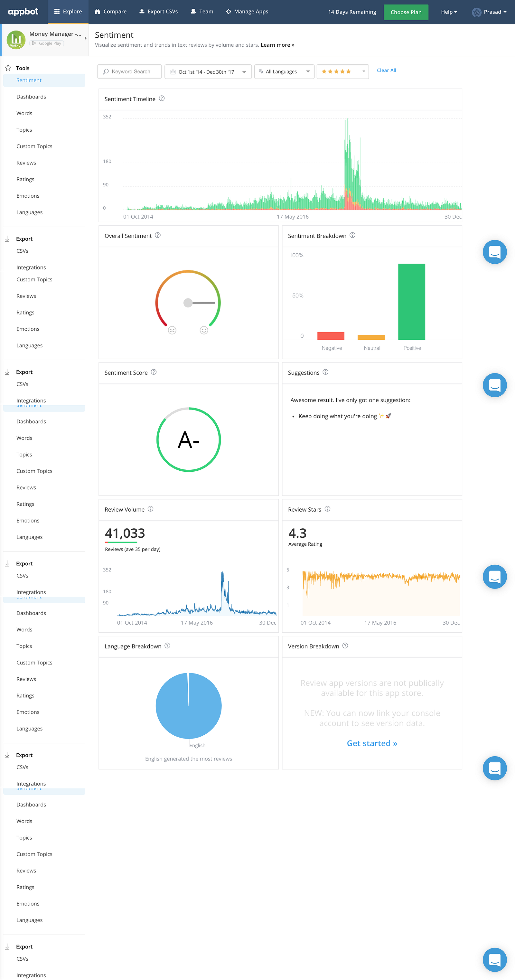Click the 4.3 average rating value
This screenshot has width=515, height=980.
tap(297, 533)
